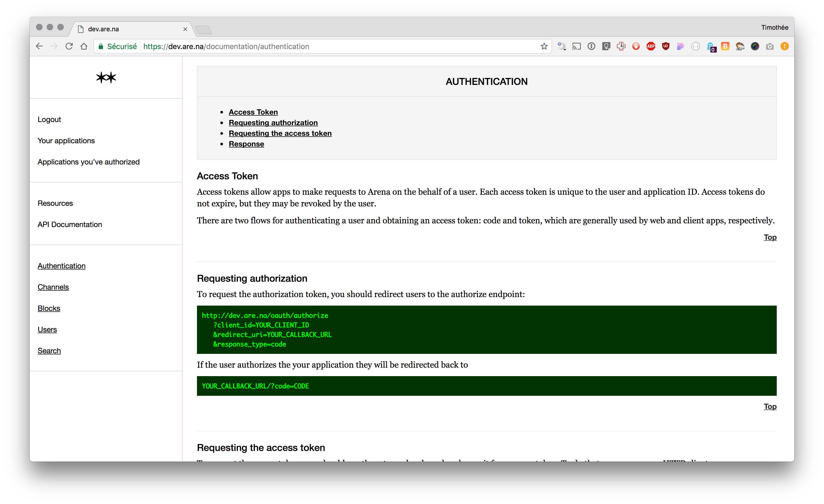Click the grey camera screenshot extension
The image size is (824, 504).
[x=770, y=46]
